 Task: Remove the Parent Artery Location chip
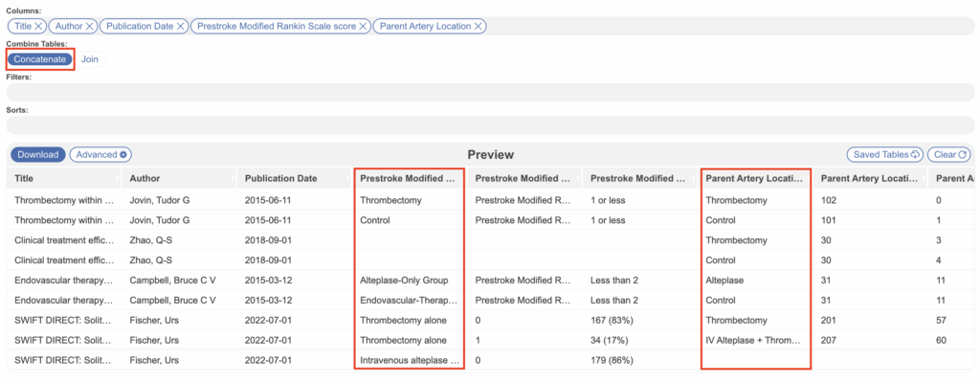click(x=479, y=26)
